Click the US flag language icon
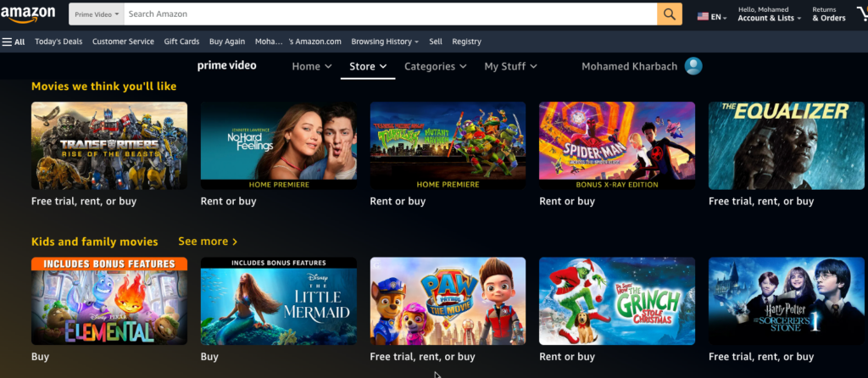The height and width of the screenshot is (378, 868). pos(703,17)
